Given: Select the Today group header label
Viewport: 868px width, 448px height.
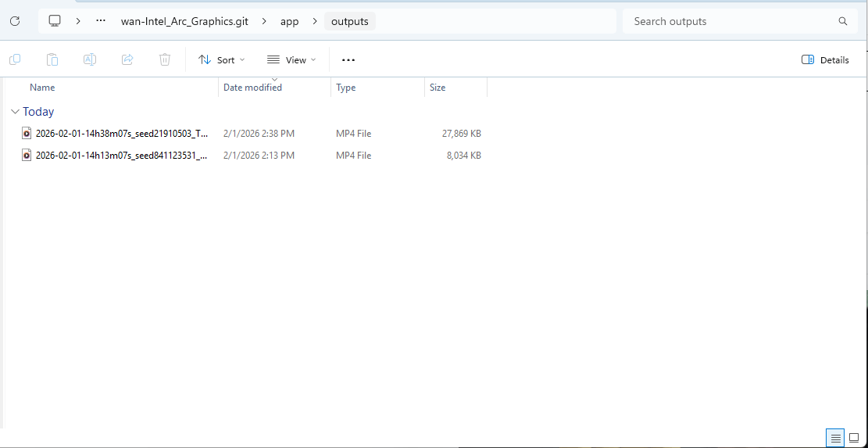Looking at the screenshot, I should click(x=38, y=112).
